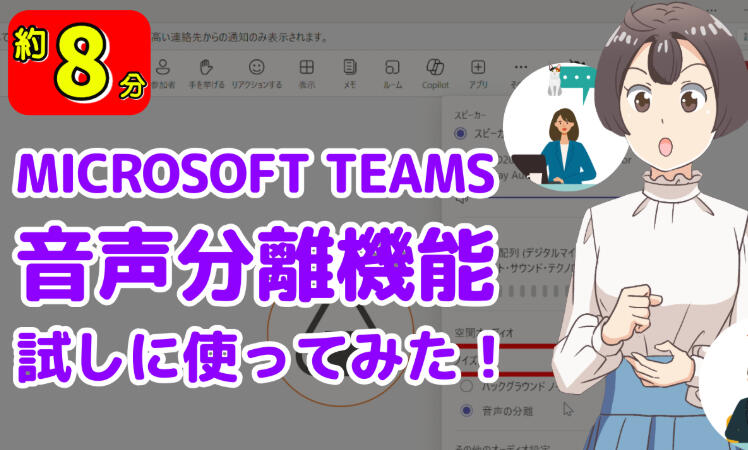
Task: Open the リアクションする reactions menu
Action: (x=257, y=68)
